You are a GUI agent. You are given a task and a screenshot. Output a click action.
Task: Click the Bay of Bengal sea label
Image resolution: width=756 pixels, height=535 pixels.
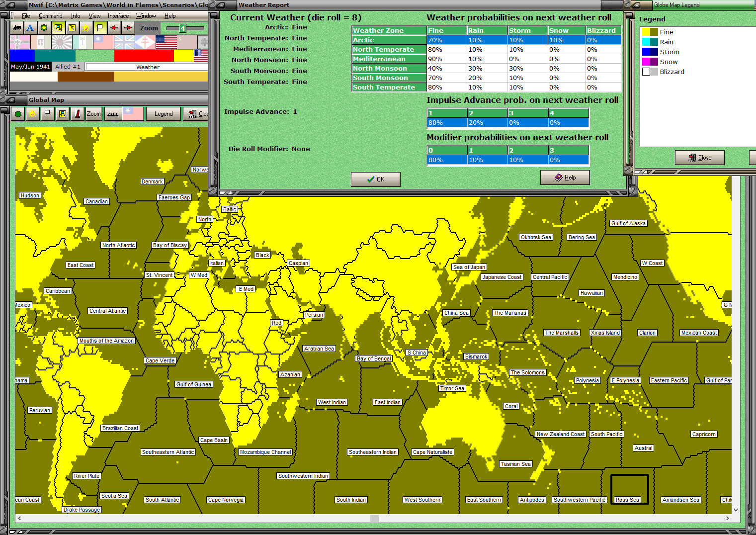(x=374, y=358)
